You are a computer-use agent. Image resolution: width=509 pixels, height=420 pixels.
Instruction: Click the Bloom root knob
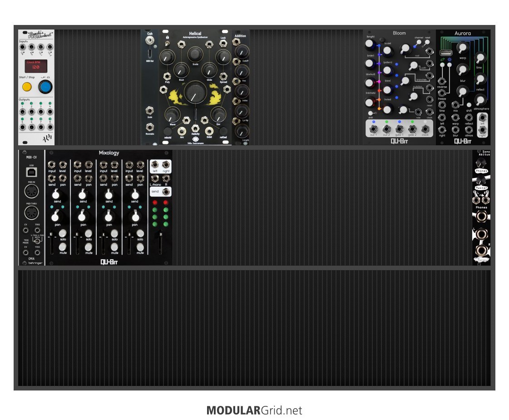(405, 49)
